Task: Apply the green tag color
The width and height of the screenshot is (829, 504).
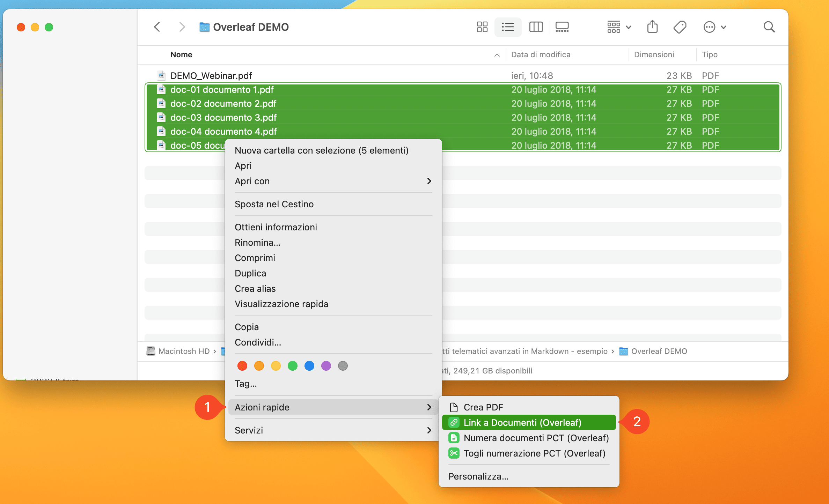Action: point(292,366)
